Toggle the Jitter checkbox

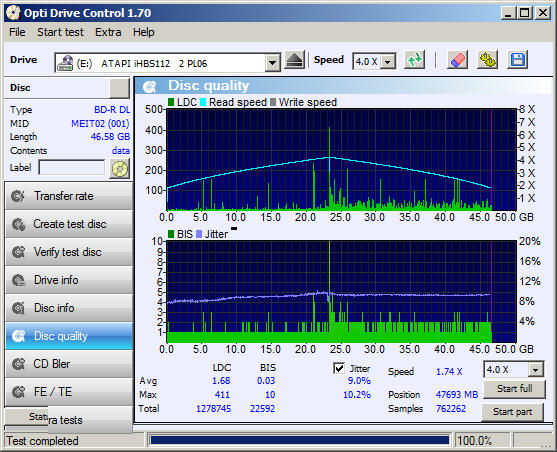coord(339,368)
